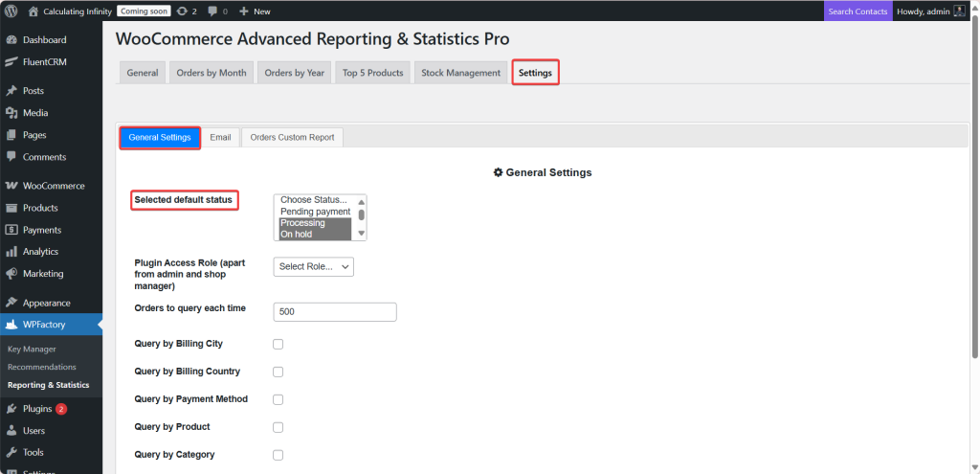Click the Media sidebar icon

[x=11, y=113]
